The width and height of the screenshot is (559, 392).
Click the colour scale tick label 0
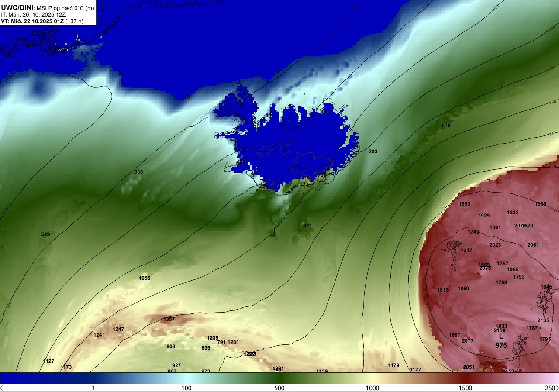coord(2,388)
